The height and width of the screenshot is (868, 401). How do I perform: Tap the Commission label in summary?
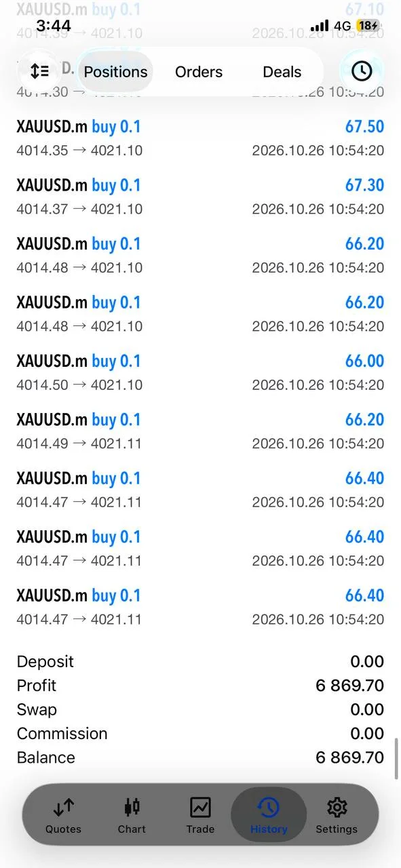(62, 734)
